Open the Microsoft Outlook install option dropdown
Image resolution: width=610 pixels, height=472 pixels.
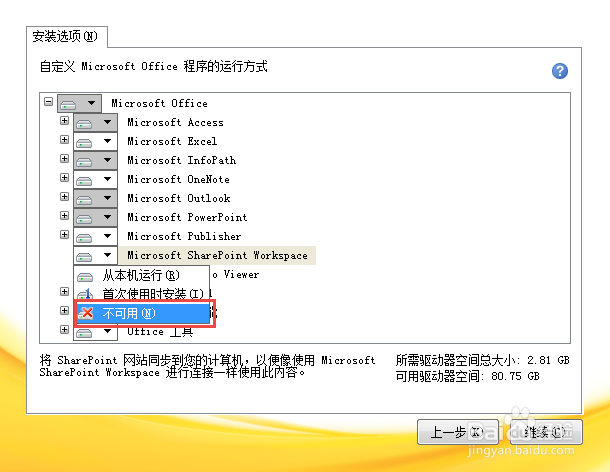(x=95, y=198)
